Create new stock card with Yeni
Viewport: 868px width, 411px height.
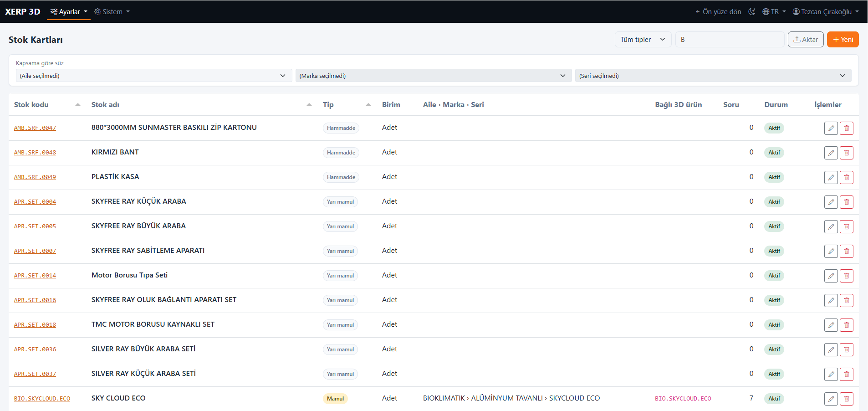(x=843, y=40)
